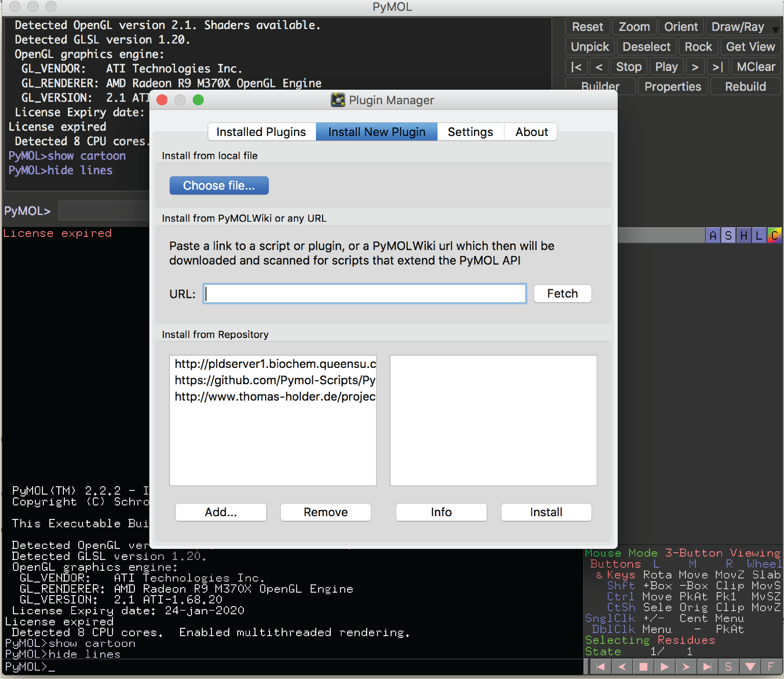Click the A actions button in object panel
Image resolution: width=784 pixels, height=679 pixels.
(713, 235)
